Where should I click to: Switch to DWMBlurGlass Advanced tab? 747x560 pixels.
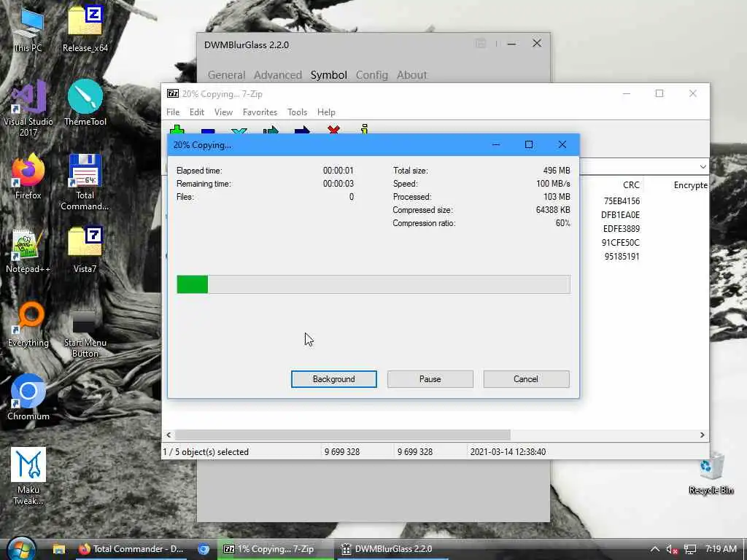coord(278,75)
